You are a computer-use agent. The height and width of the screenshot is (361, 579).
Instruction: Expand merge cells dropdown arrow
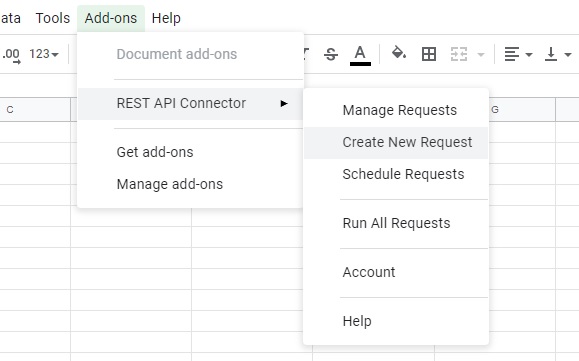click(481, 55)
